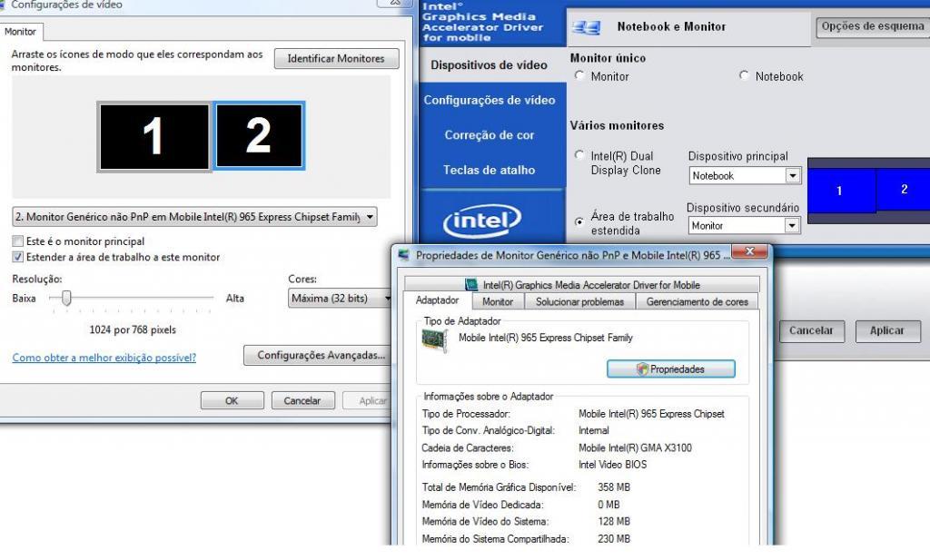Confirm with OK in Configurações de vídeo
This screenshot has width=930, height=560.
232,400
